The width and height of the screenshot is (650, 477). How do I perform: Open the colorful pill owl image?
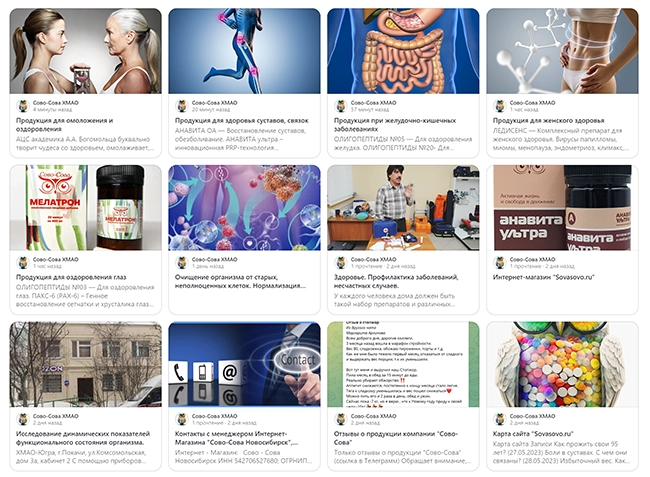562,364
